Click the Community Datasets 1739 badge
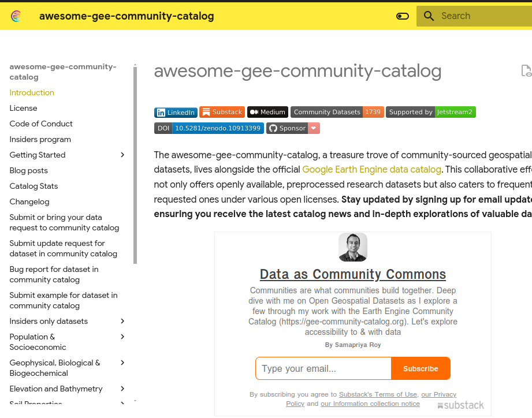Screen dimensions: 532x418 pos(337,113)
